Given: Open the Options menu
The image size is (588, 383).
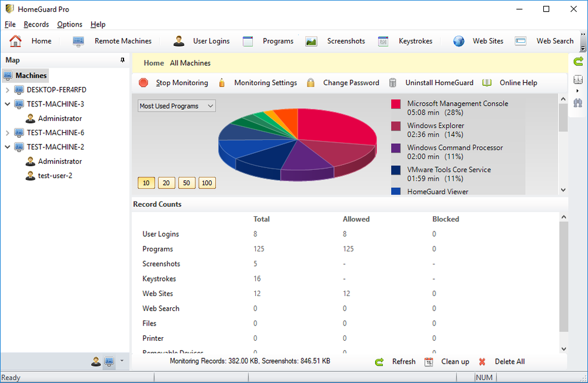Looking at the screenshot, I should click(x=70, y=24).
